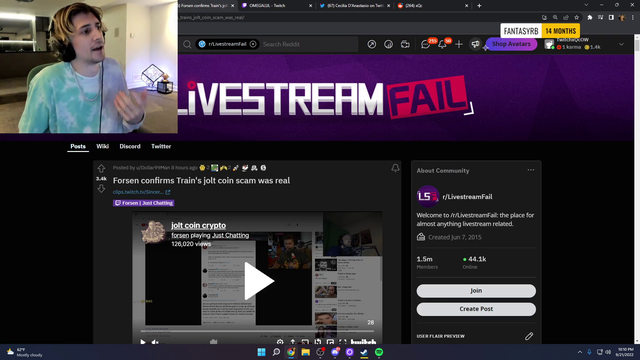Open Reddit chat with 255 badge
This screenshot has width=640, height=360.
coord(426,44)
